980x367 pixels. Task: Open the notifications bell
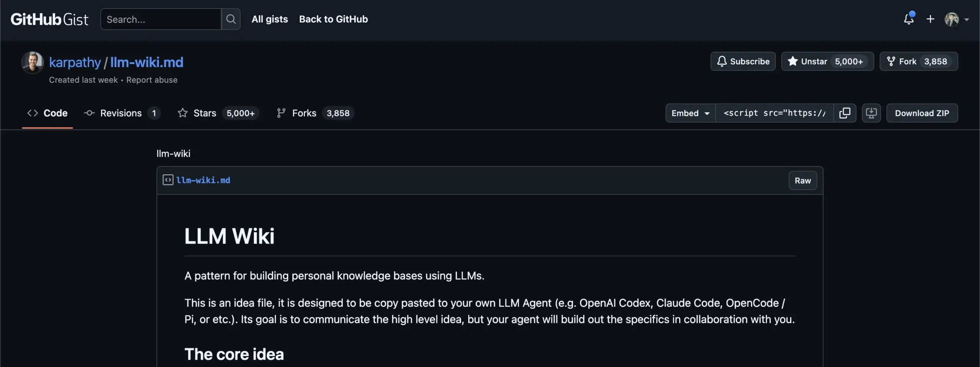(x=909, y=19)
